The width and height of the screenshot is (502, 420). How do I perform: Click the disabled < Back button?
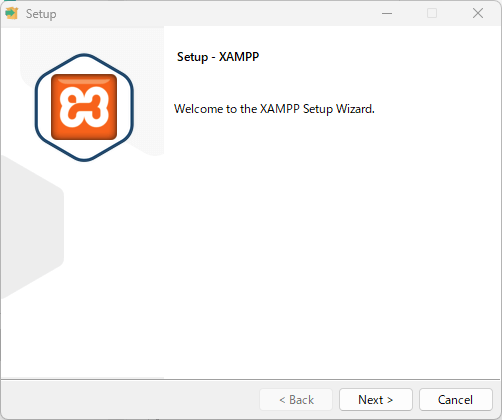(x=296, y=399)
